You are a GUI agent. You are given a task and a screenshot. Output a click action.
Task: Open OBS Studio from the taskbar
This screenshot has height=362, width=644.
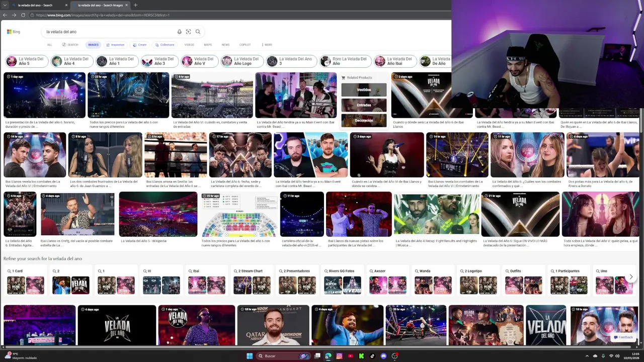[395, 356]
